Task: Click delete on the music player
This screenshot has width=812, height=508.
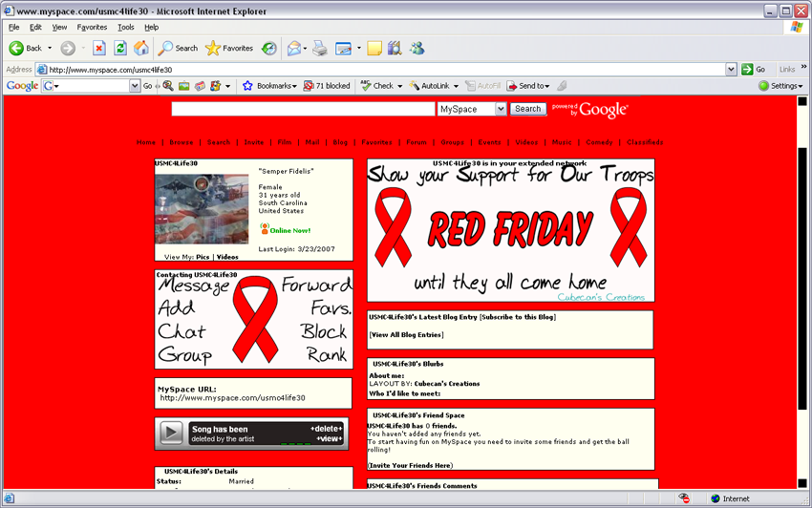Action: click(x=327, y=429)
